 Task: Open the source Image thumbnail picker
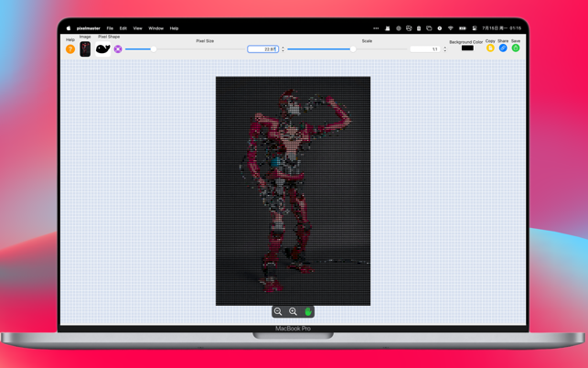[85, 49]
